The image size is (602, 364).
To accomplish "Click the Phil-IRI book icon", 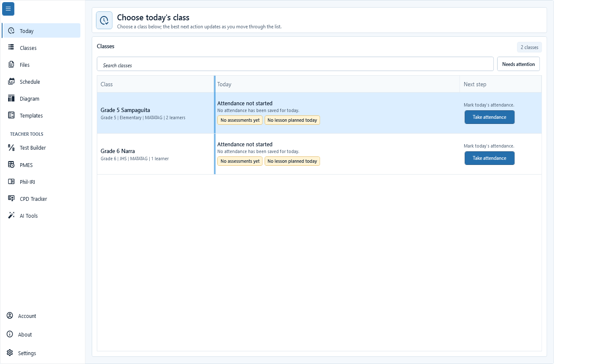I will click(x=11, y=181).
